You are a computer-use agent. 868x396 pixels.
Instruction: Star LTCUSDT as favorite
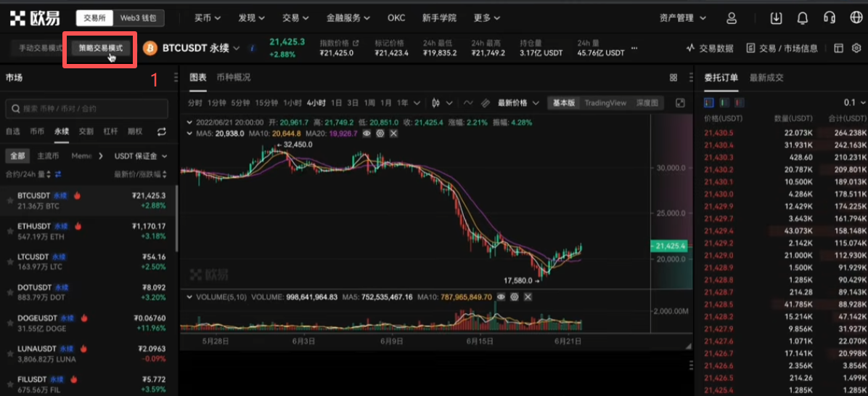pyautogui.click(x=10, y=262)
